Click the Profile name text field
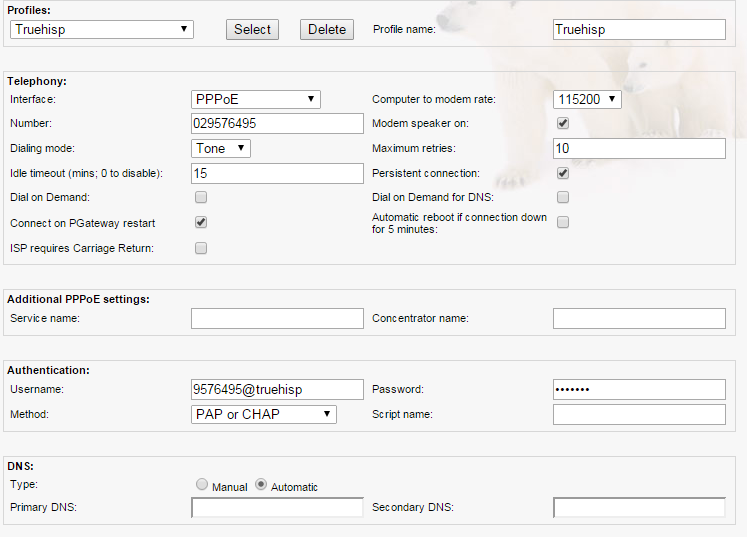 pyautogui.click(x=639, y=29)
